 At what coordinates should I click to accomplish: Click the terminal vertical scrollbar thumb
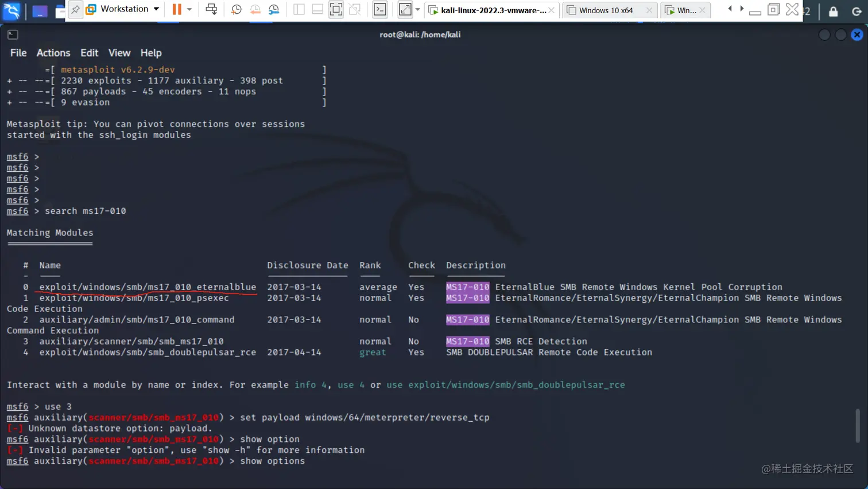[x=857, y=426]
